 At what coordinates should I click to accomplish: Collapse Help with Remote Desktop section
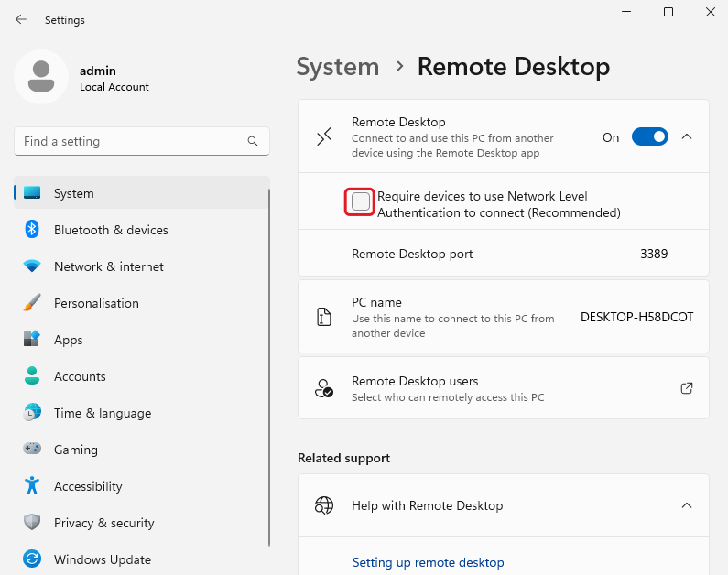[687, 505]
